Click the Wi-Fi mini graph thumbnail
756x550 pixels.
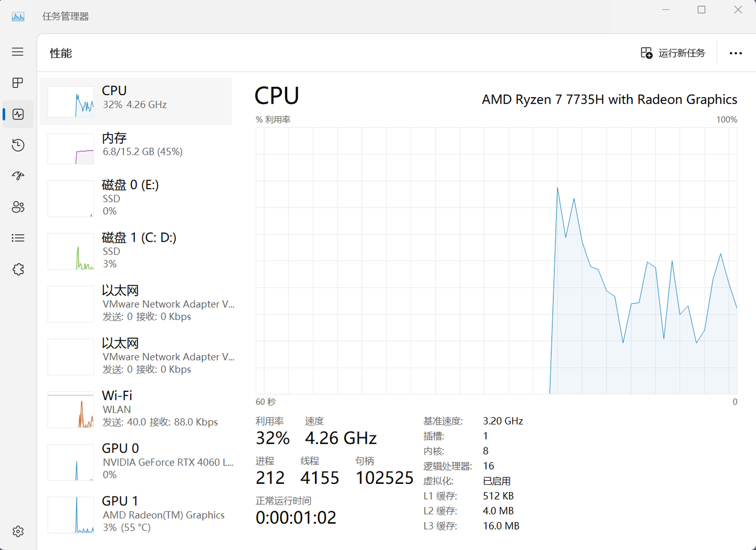[x=71, y=410]
